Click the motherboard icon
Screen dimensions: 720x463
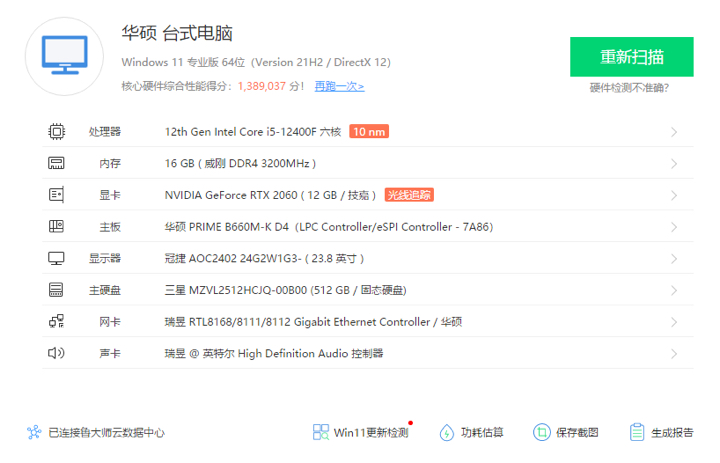(56, 226)
